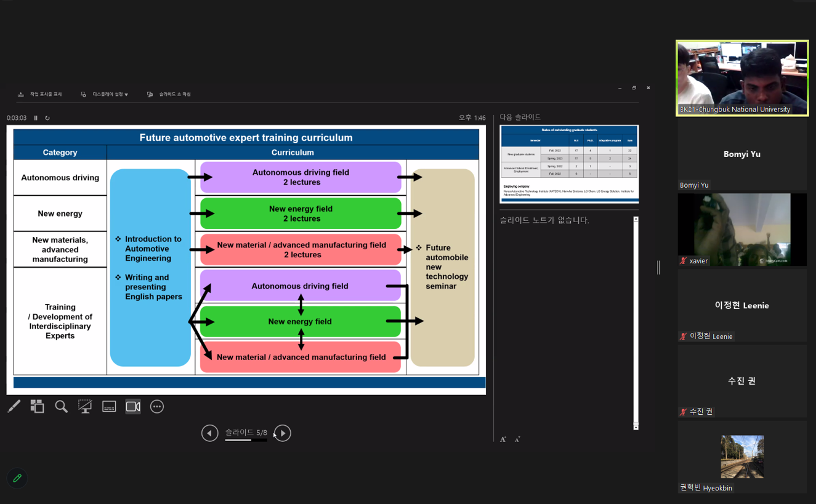The height and width of the screenshot is (504, 816).
Task: Go to the previous slide arrow
Action: 209,433
